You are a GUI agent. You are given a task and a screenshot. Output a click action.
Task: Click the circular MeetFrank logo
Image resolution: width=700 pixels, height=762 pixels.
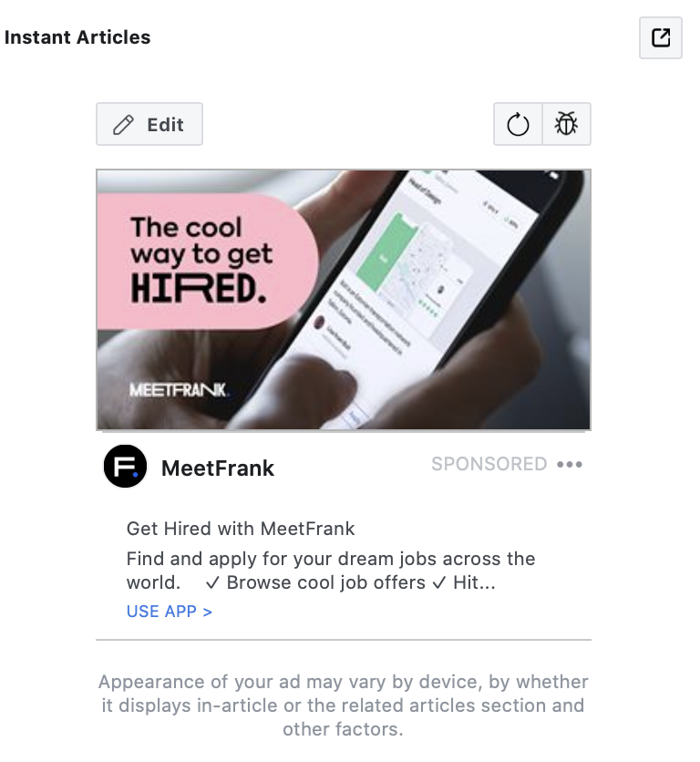point(125,468)
